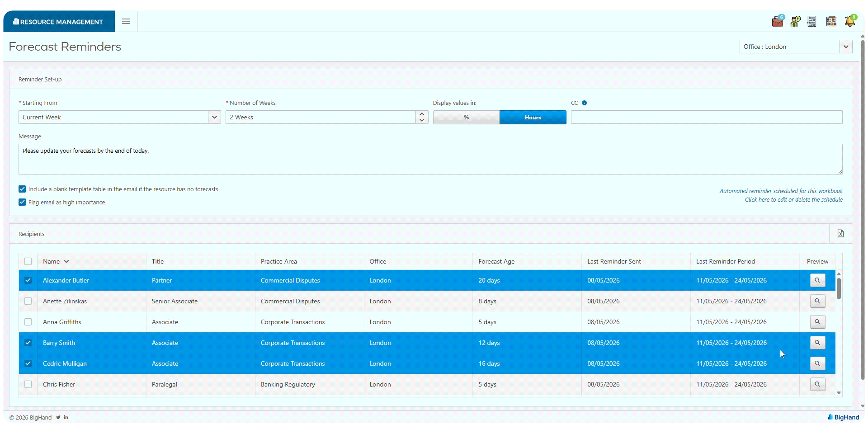Sort by Name column arrow
Screen dimensions: 868x434
[x=66, y=261]
